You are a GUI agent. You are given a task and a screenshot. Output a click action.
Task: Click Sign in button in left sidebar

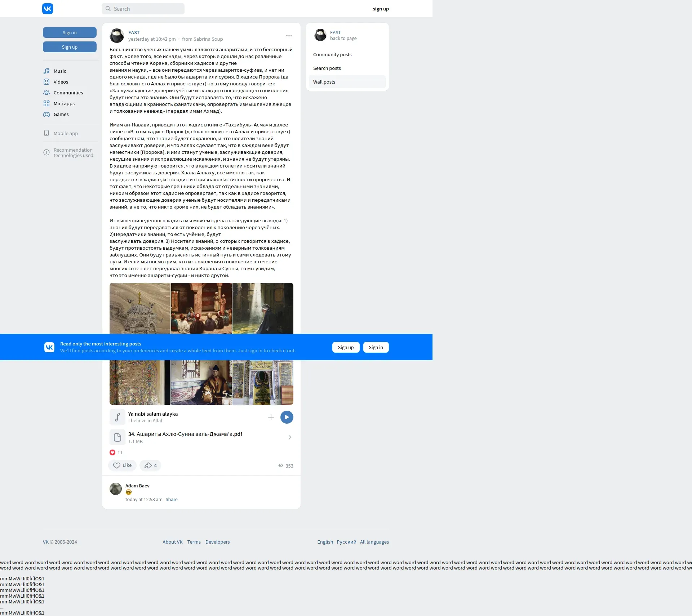click(70, 32)
